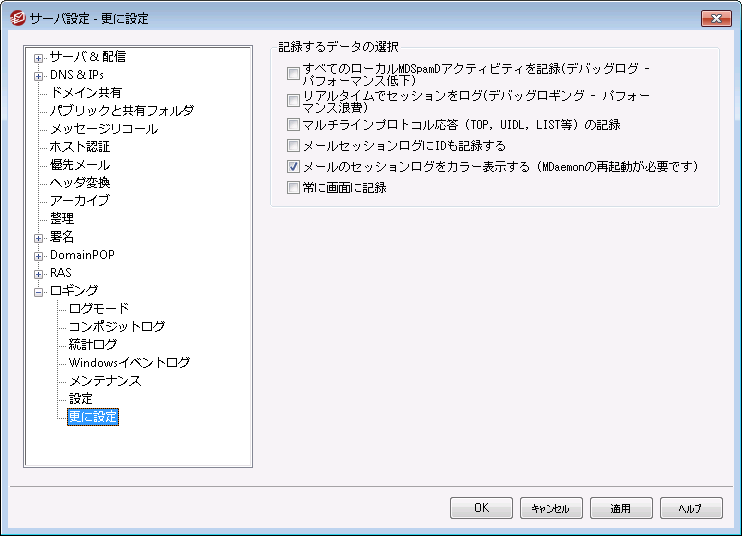The height and width of the screenshot is (536, 742).
Task: Expand the 署名 tree node
Action: (39, 237)
